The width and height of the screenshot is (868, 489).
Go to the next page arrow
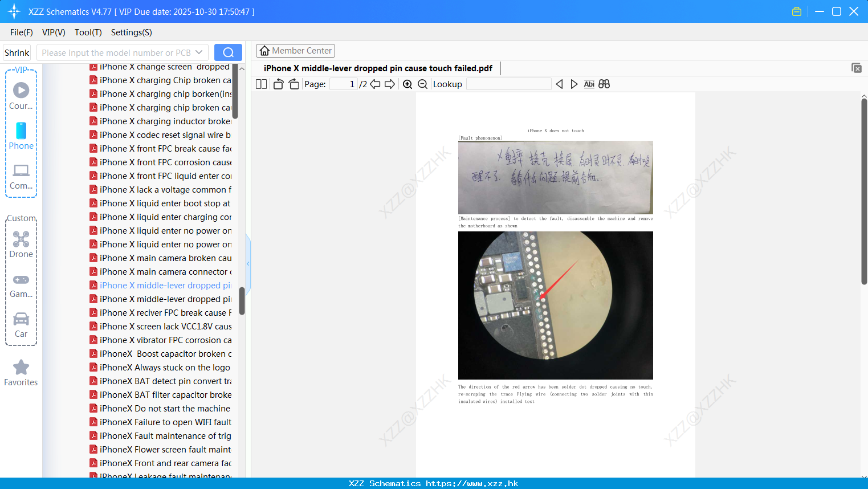click(x=390, y=84)
